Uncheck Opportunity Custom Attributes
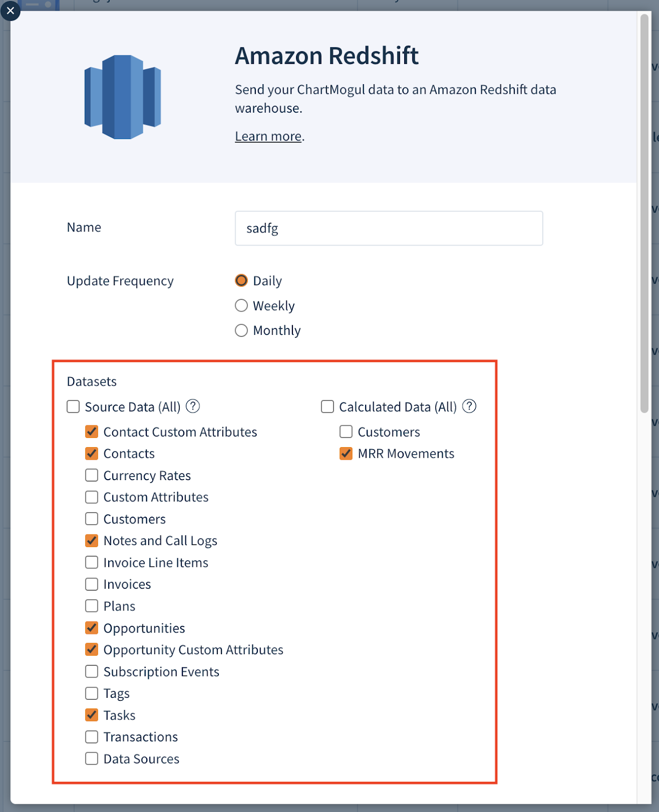659x812 pixels. click(x=92, y=650)
